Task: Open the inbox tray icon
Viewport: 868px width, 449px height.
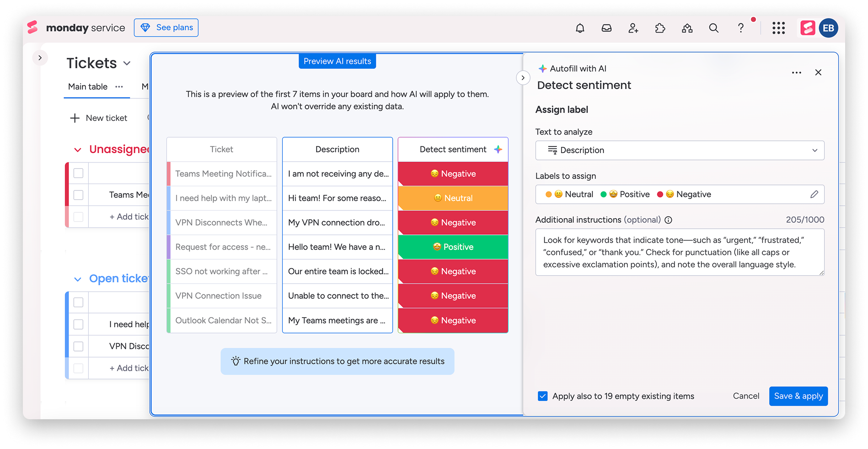Action: pyautogui.click(x=606, y=28)
